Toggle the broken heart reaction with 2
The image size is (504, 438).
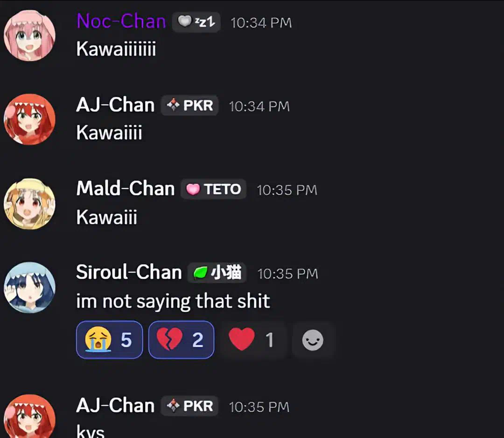[x=181, y=339]
